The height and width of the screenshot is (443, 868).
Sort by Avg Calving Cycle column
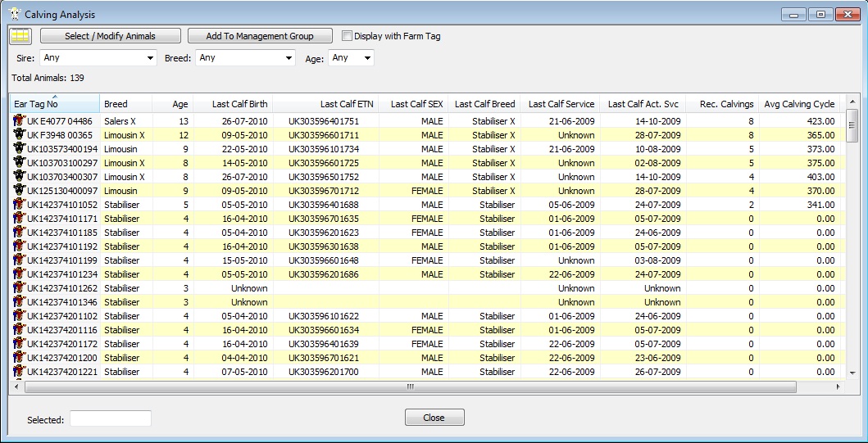(x=799, y=104)
